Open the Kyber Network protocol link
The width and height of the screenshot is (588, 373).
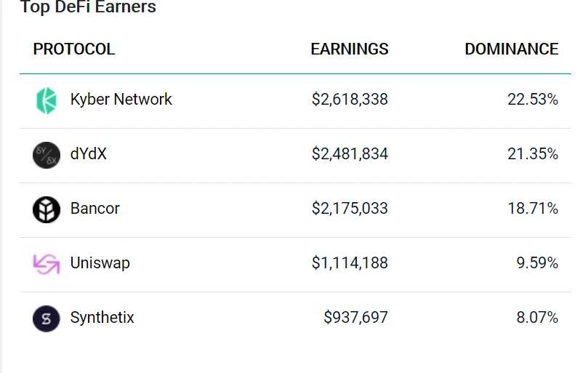(x=121, y=100)
